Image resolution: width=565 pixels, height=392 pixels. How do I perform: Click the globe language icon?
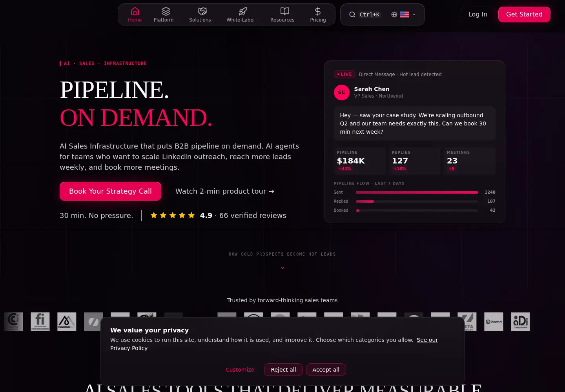(394, 15)
